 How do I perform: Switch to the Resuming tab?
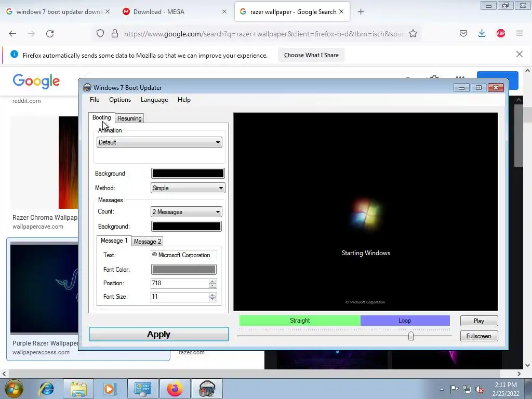[x=129, y=118]
